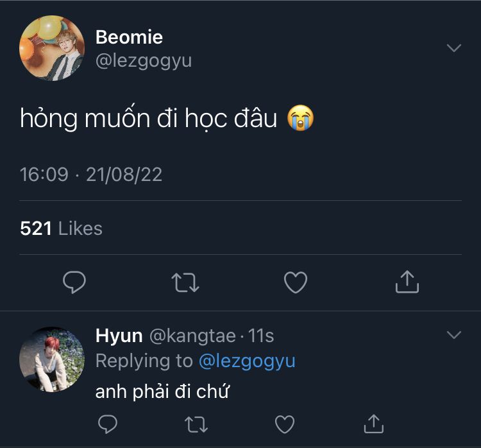
Task: Share Hyun's reply tweet
Action: coord(373,424)
